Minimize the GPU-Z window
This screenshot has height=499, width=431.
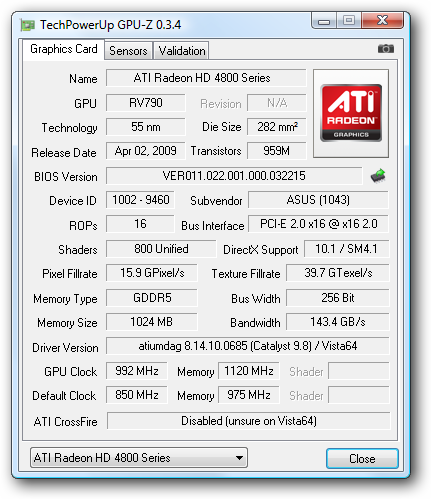coord(324,21)
